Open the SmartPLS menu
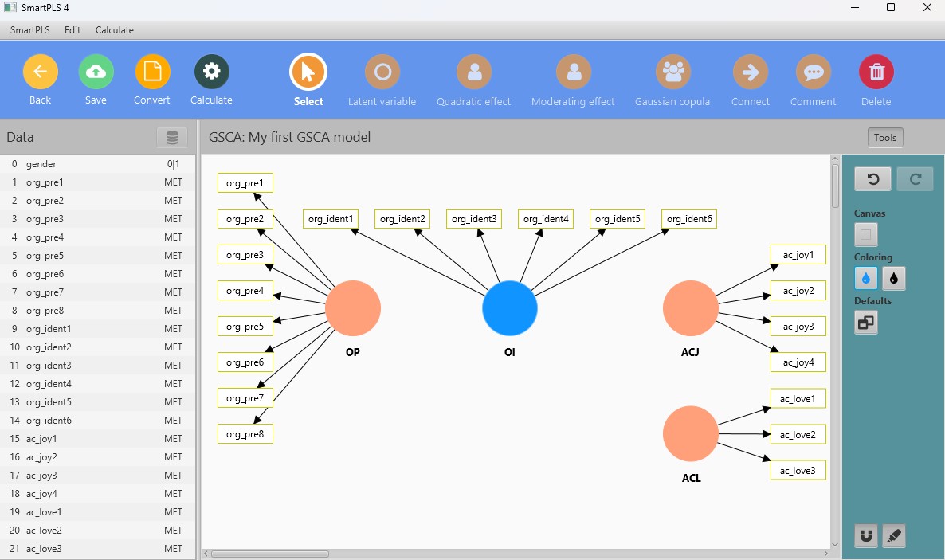The height and width of the screenshot is (560, 945). pos(29,30)
